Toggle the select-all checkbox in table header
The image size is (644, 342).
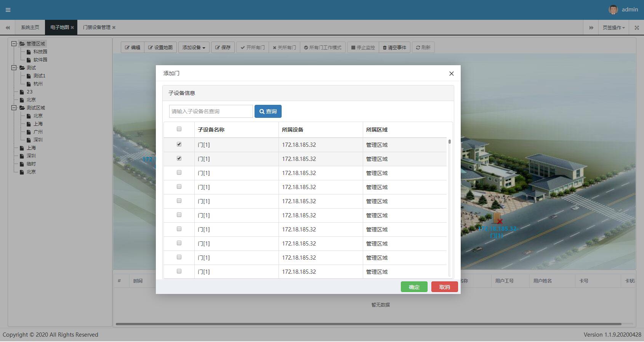point(179,129)
